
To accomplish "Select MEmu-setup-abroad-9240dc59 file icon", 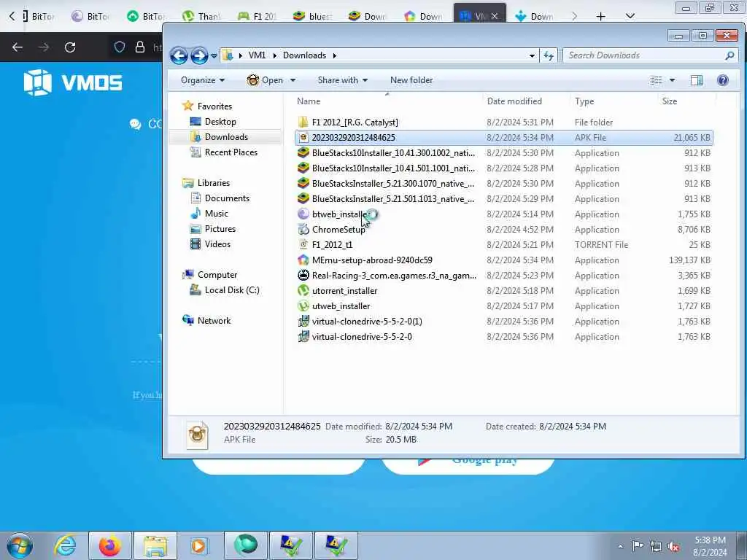I will 303,260.
